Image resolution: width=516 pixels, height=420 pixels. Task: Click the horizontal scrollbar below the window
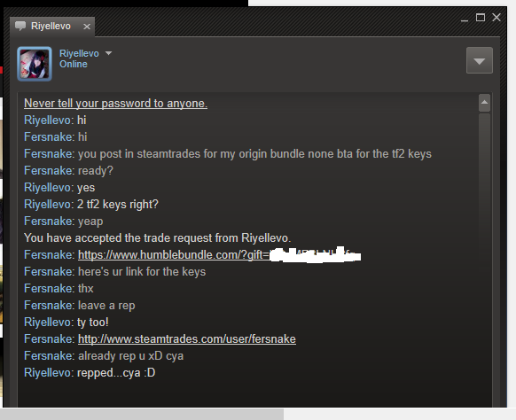click(x=142, y=414)
